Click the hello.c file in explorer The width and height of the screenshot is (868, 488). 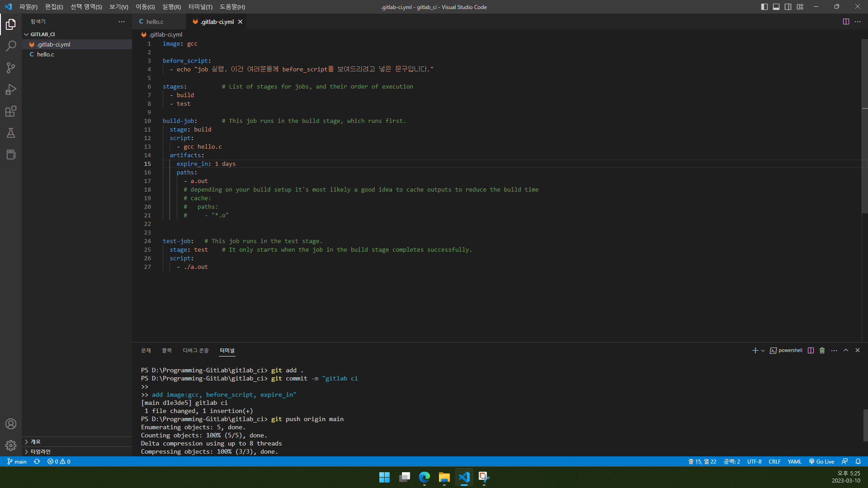tap(45, 54)
